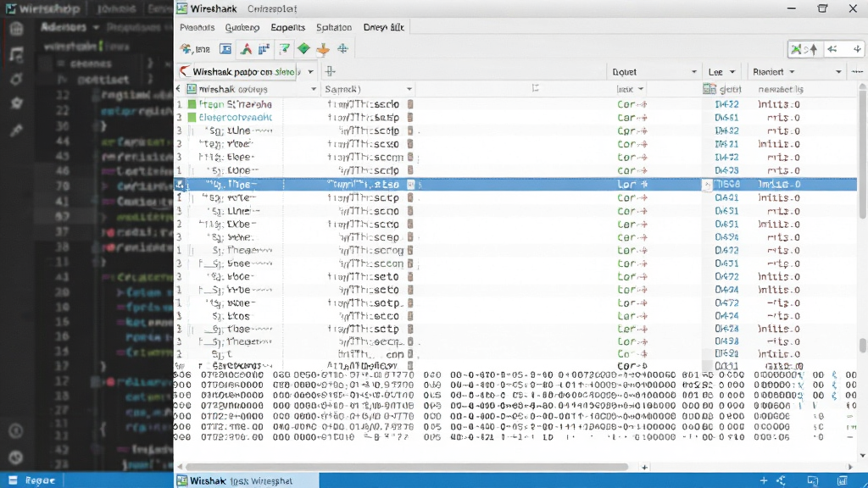The width and height of the screenshot is (868, 488).
Task: Click the blue framed box toolbar icon
Action: [x=225, y=49]
